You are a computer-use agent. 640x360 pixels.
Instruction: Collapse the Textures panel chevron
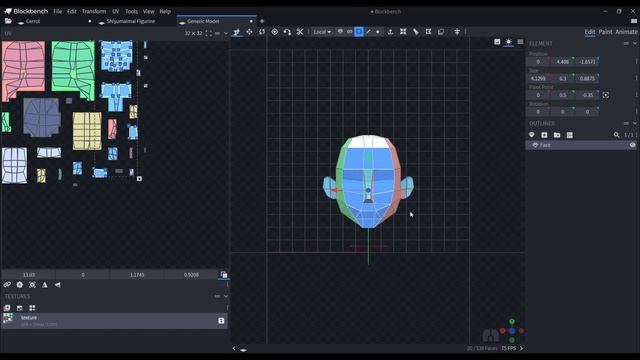(226, 296)
